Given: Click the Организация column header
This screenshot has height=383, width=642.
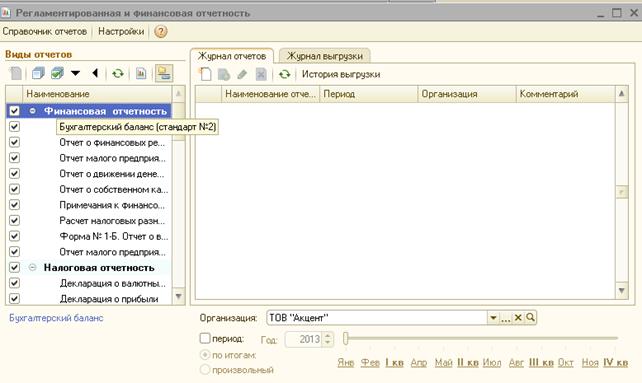Looking at the screenshot, I should (x=467, y=94).
